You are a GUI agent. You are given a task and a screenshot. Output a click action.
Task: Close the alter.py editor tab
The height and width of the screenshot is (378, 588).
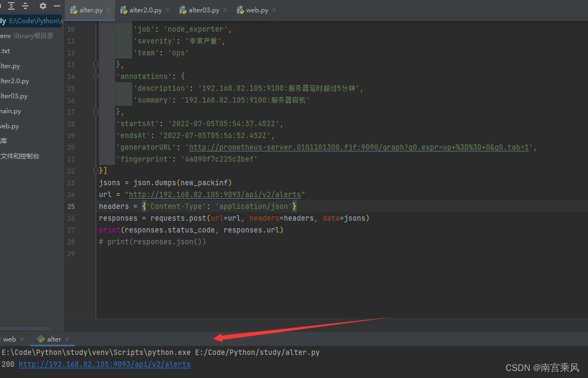pyautogui.click(x=109, y=10)
